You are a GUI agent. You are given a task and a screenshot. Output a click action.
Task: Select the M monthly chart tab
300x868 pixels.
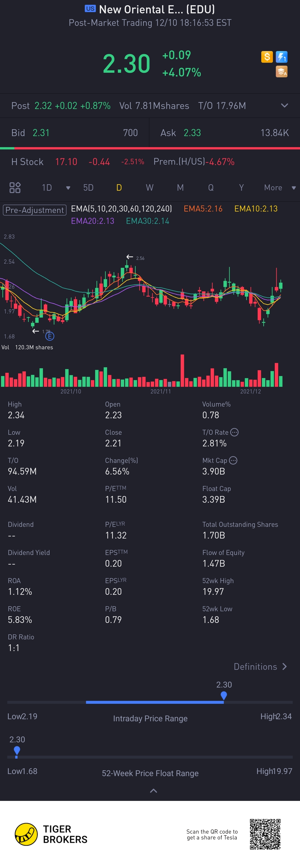pos(180,188)
